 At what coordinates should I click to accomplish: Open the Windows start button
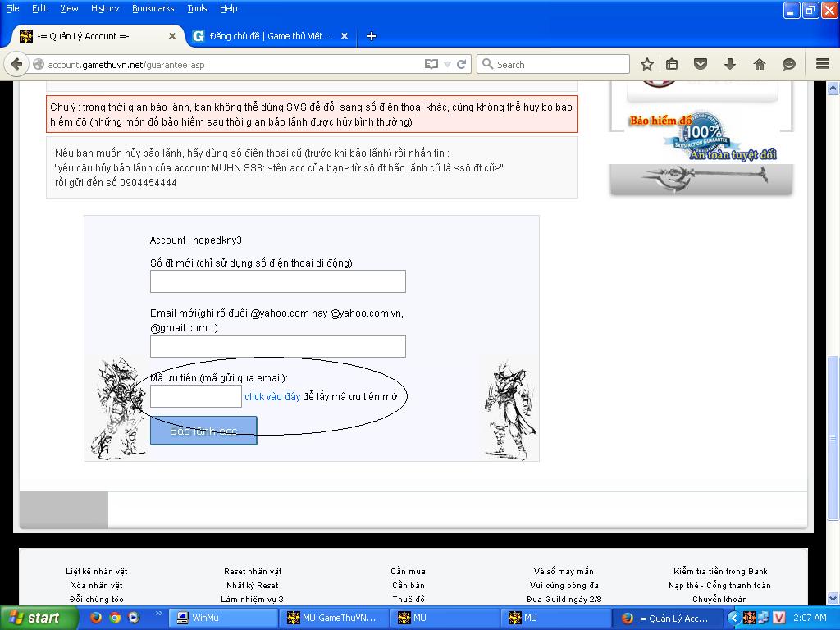pos(39,619)
